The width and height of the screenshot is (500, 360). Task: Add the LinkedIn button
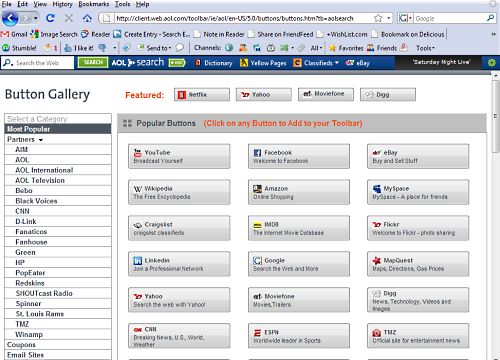[179, 264]
